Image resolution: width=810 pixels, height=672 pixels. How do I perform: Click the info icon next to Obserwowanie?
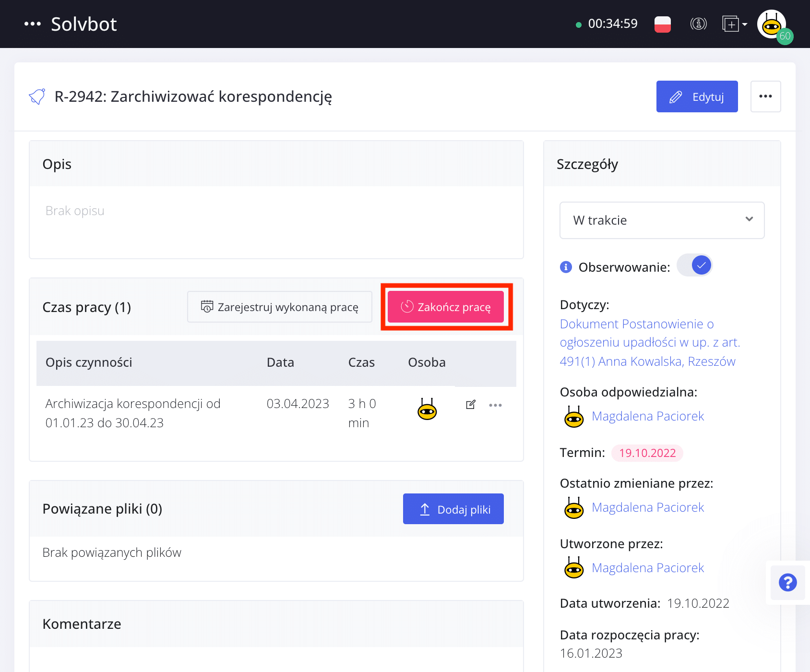tap(566, 267)
